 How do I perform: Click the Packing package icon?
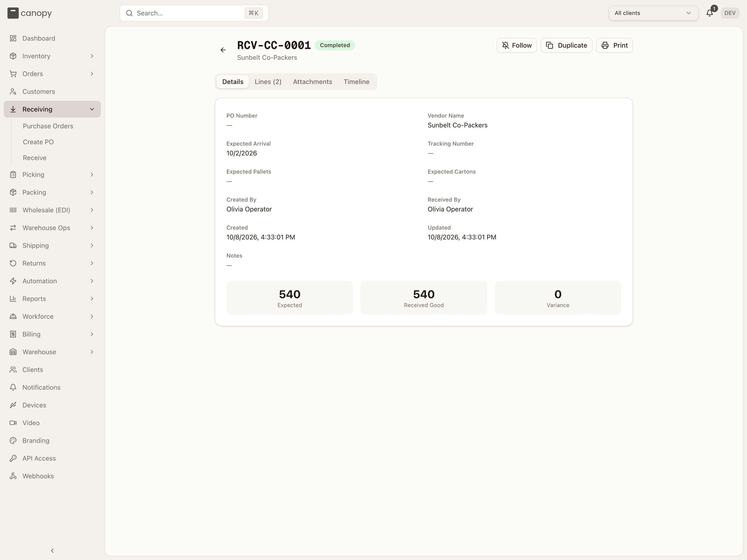click(x=13, y=192)
